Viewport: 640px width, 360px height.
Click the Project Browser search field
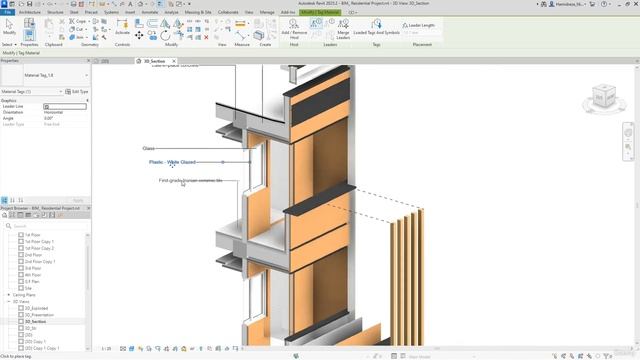tap(46, 226)
